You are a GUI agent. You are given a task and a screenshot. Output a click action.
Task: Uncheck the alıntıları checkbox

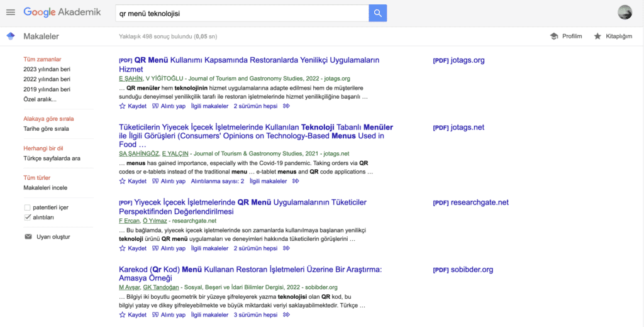[28, 218]
